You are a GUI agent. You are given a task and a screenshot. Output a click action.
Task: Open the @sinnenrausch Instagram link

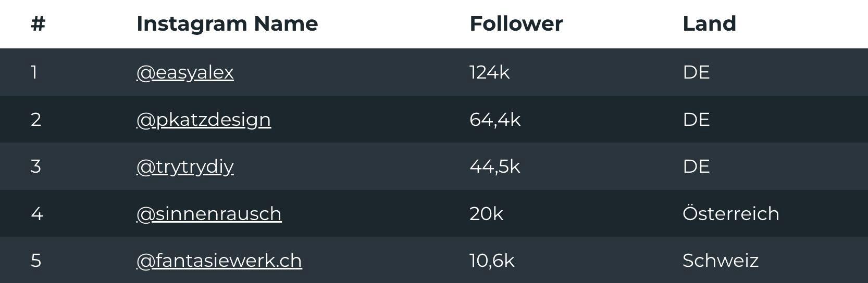[209, 214]
